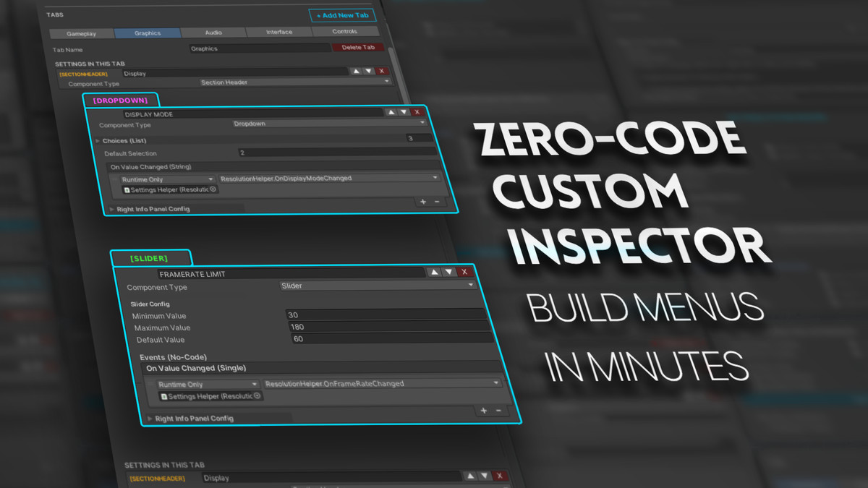Move the DISPLAY MODE setting down
The image size is (868, 488).
tap(404, 111)
